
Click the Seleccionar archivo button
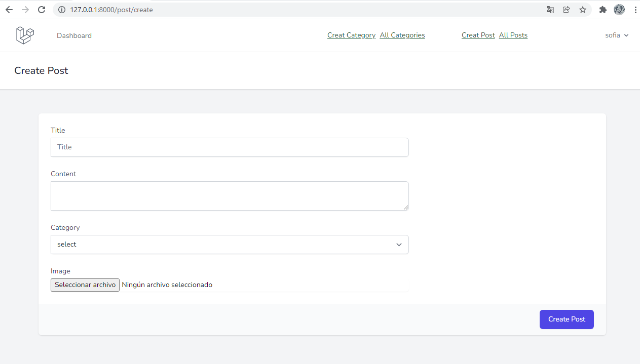point(85,285)
